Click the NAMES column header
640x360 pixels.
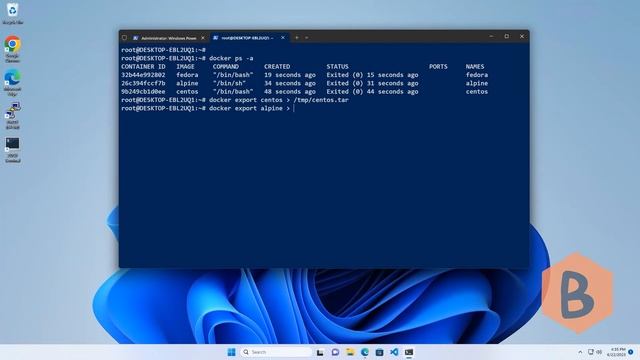coord(475,67)
